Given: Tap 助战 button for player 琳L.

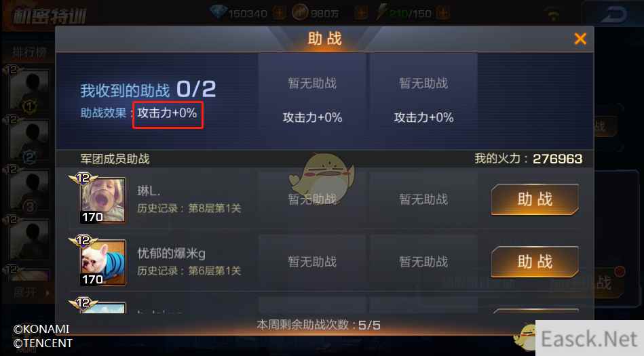Looking at the screenshot, I should tap(535, 199).
